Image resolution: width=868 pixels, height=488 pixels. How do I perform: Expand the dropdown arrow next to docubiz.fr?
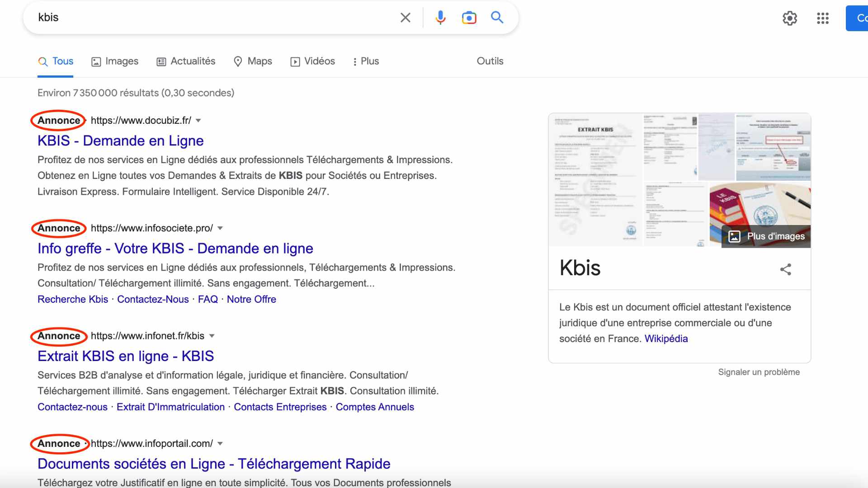tap(198, 121)
